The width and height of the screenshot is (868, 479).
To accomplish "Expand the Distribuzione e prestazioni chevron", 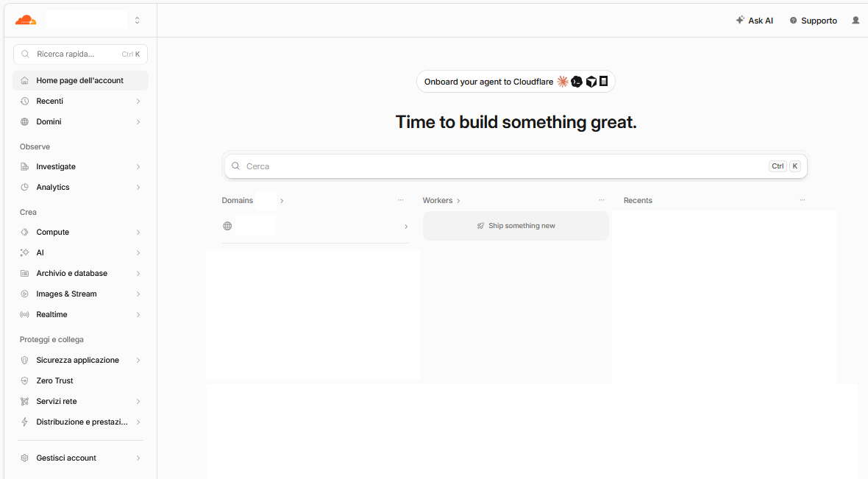I will coord(138,422).
